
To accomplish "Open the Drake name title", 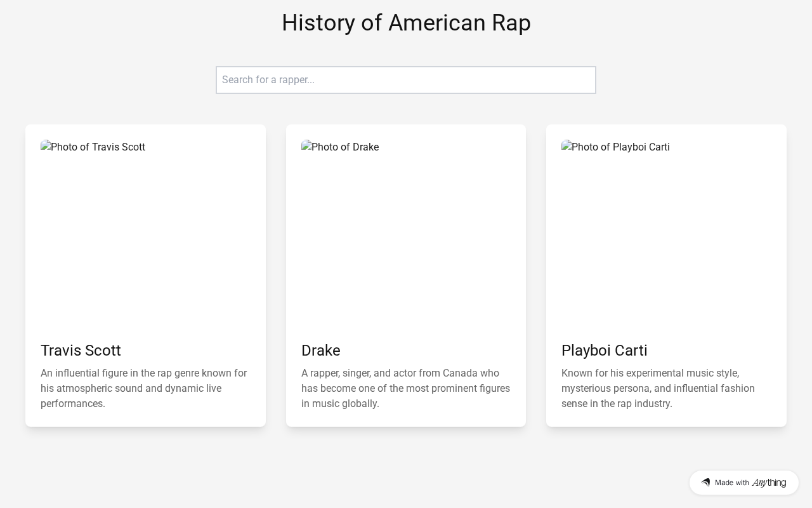I will point(320,351).
